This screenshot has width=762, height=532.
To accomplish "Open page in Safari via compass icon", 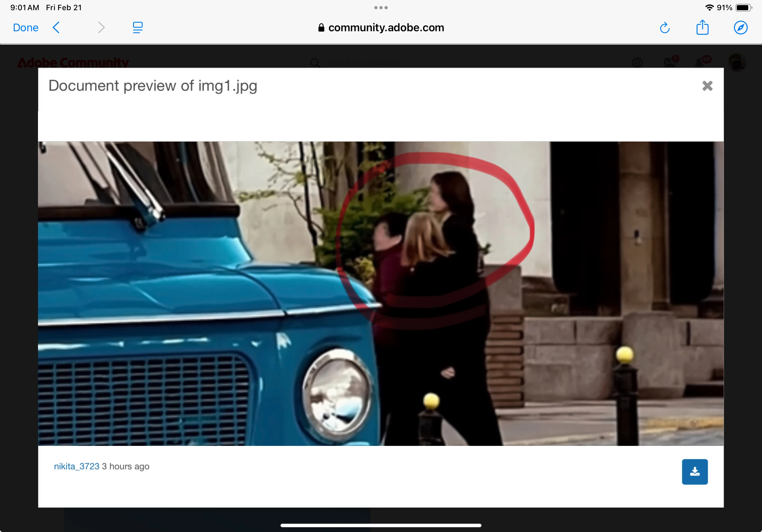I will pyautogui.click(x=740, y=27).
